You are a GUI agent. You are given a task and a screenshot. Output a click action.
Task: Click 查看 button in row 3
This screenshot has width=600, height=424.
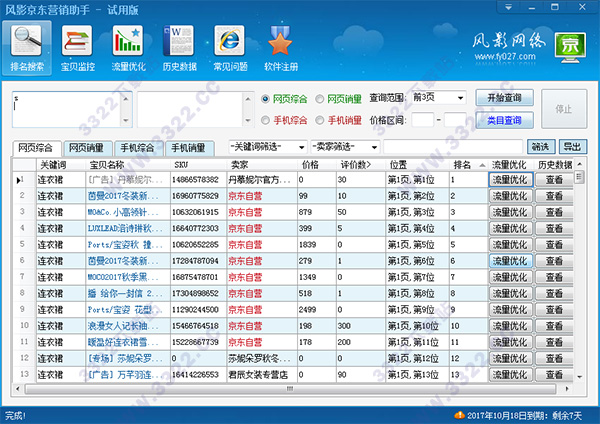(554, 212)
